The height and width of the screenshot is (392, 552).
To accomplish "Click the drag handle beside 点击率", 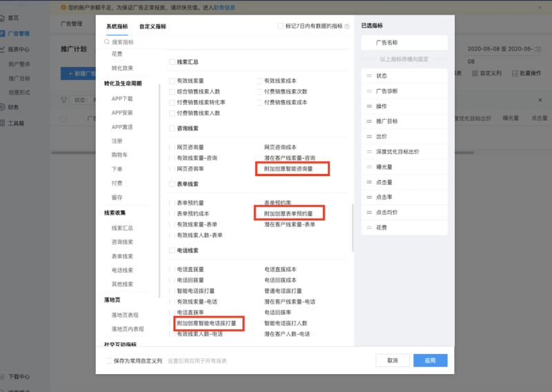I will (x=369, y=197).
